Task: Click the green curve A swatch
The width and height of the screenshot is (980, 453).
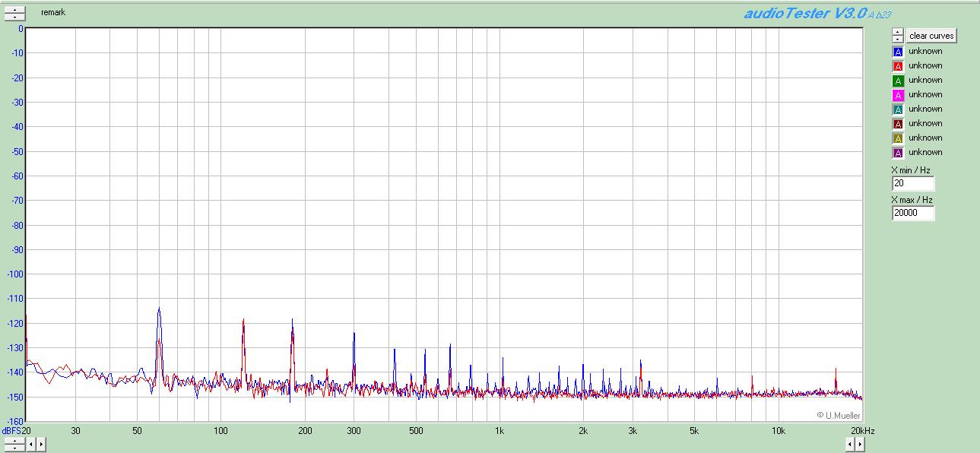Action: tap(898, 81)
